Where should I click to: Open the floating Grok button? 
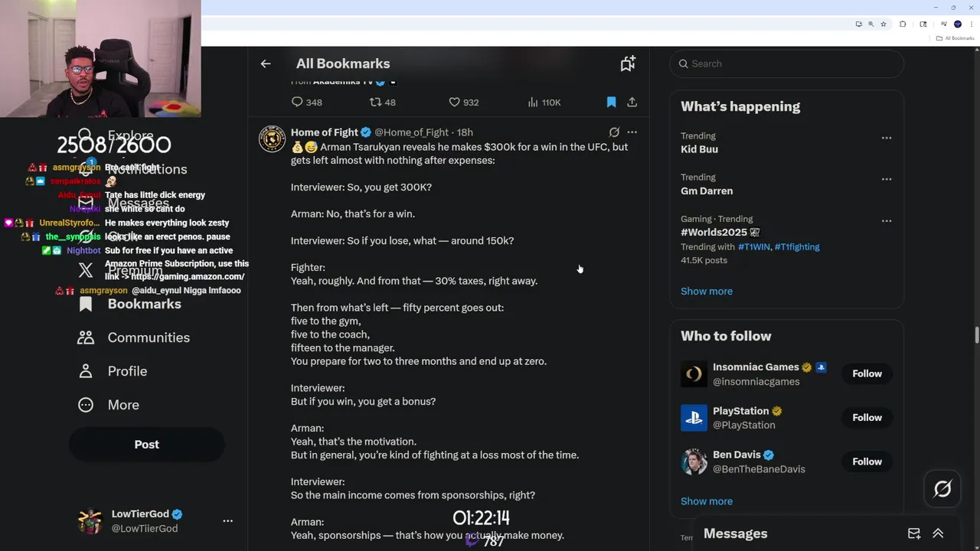click(x=942, y=489)
